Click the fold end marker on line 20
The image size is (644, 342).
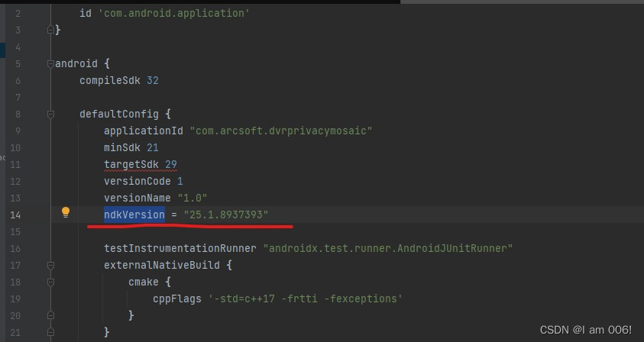pos(50,315)
